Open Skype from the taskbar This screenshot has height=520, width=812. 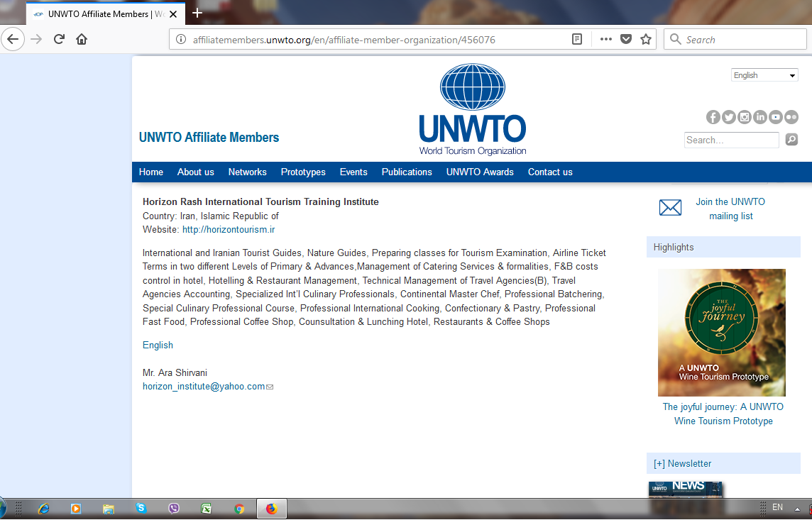coord(141,508)
